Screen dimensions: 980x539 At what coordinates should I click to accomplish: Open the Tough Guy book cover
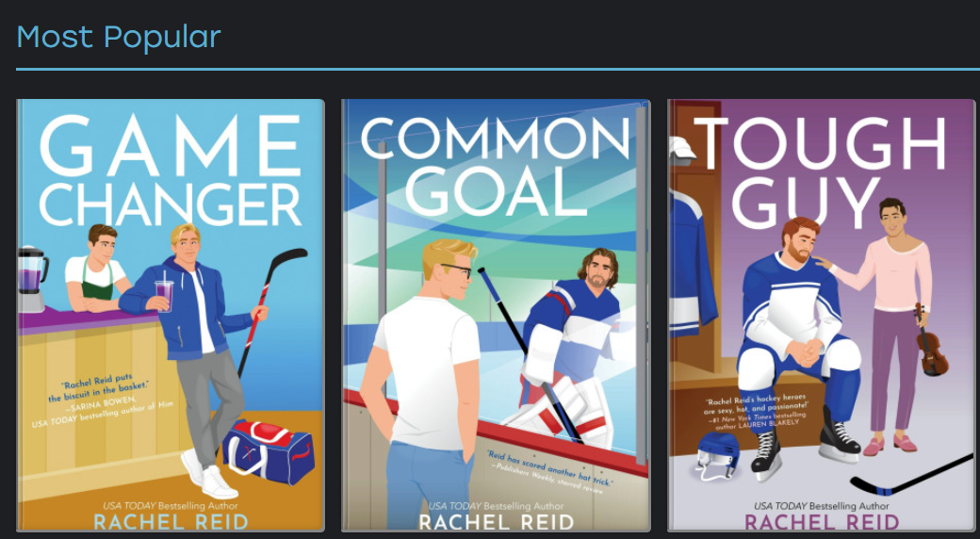click(822, 315)
